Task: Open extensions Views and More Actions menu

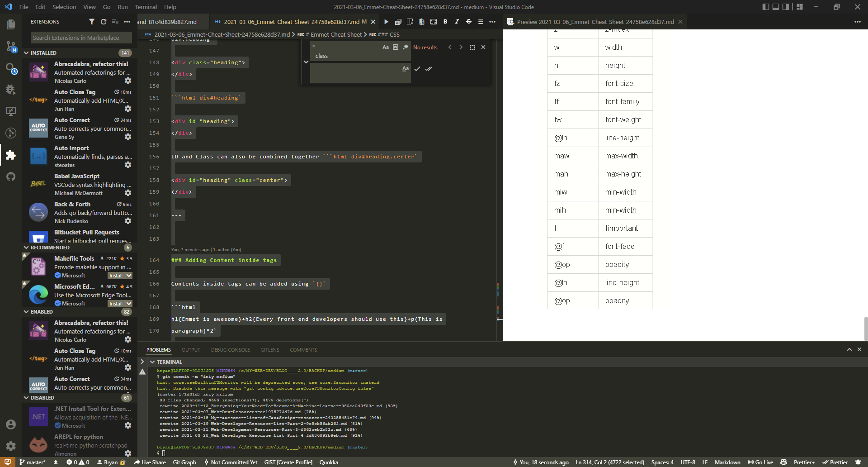Action: click(127, 22)
